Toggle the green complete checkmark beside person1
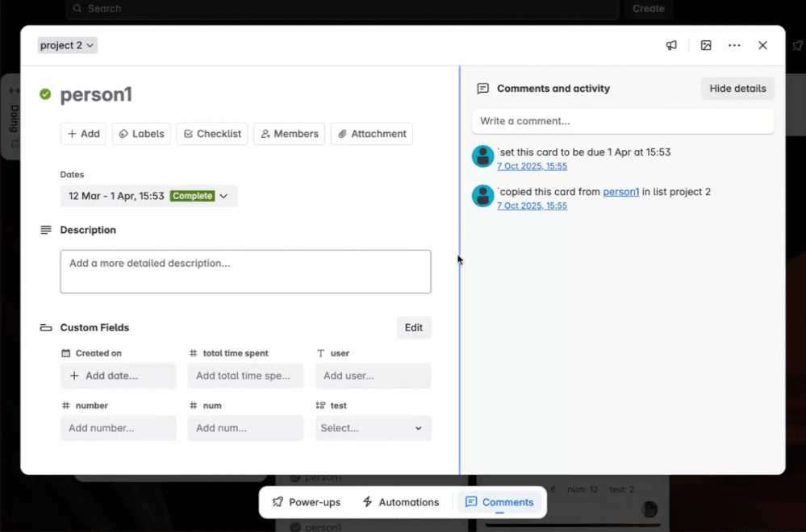This screenshot has height=532, width=806. [x=45, y=94]
